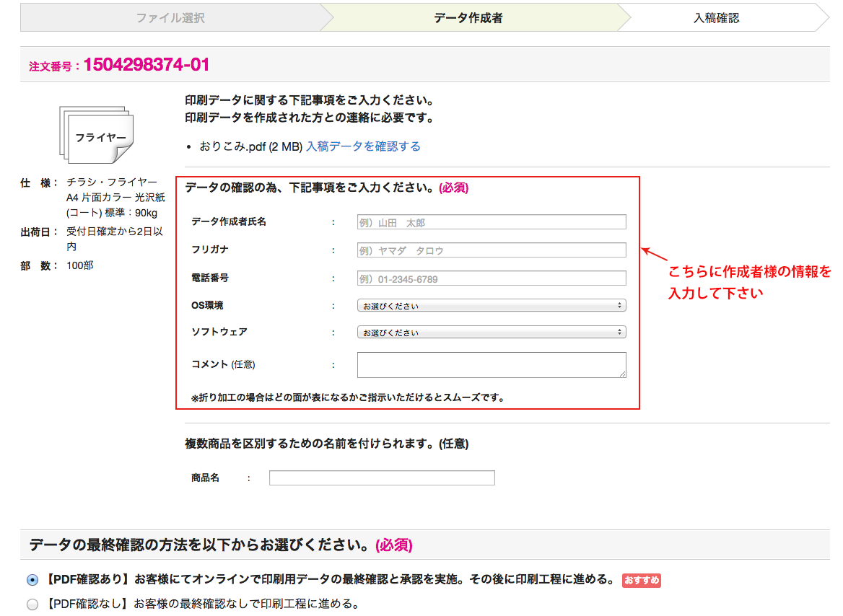
Task: Go to the ファイル選択 step
Action: point(170,18)
